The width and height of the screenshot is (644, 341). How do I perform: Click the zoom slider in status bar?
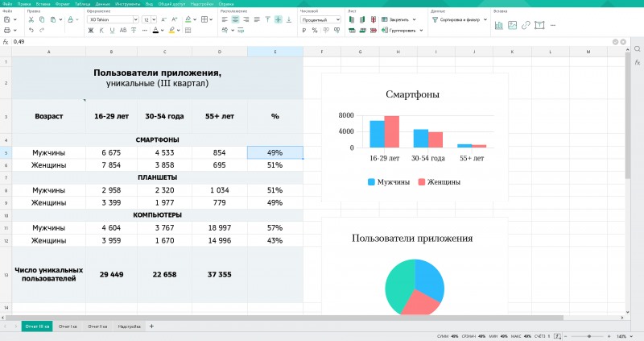click(x=590, y=335)
